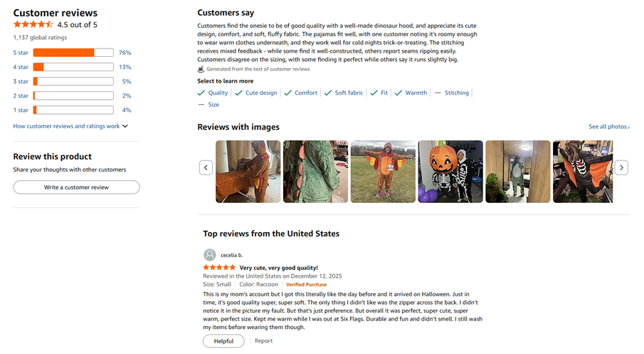Click Write a customer review button
This screenshot has height=354, width=644.
[x=76, y=187]
